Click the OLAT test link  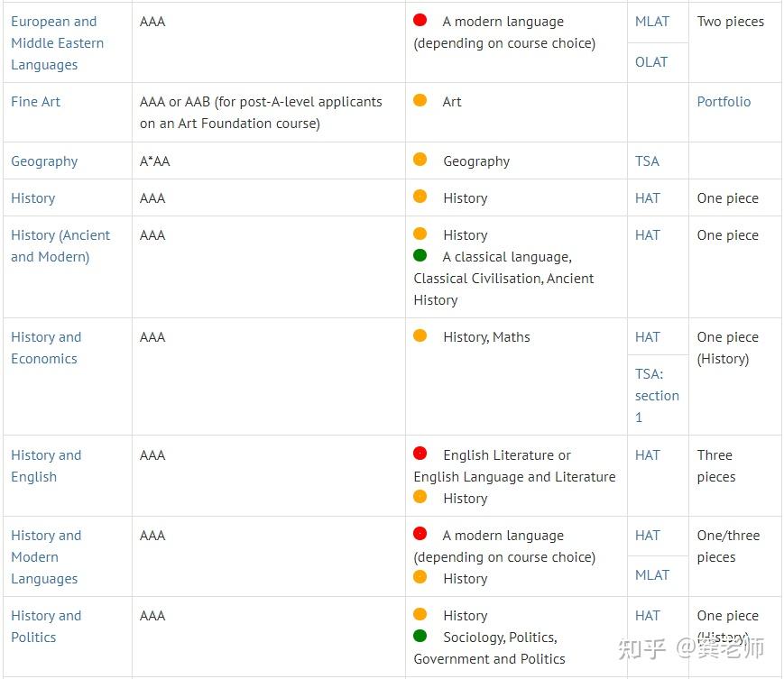coord(651,62)
